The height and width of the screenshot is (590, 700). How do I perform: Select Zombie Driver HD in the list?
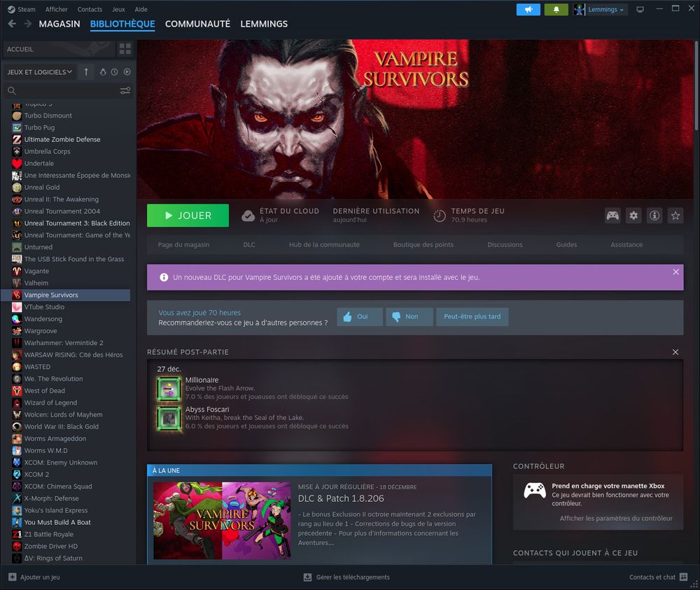click(x=66, y=547)
